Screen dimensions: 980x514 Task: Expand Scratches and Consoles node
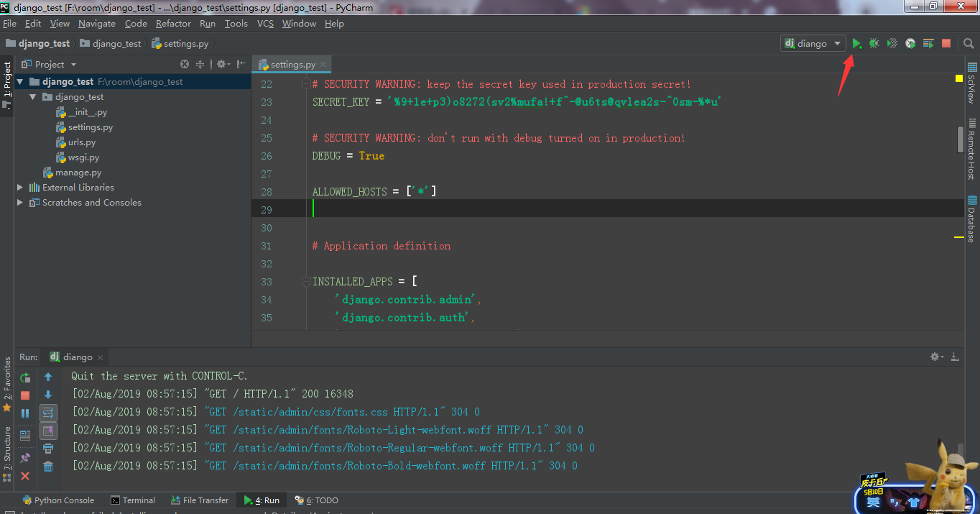point(20,203)
